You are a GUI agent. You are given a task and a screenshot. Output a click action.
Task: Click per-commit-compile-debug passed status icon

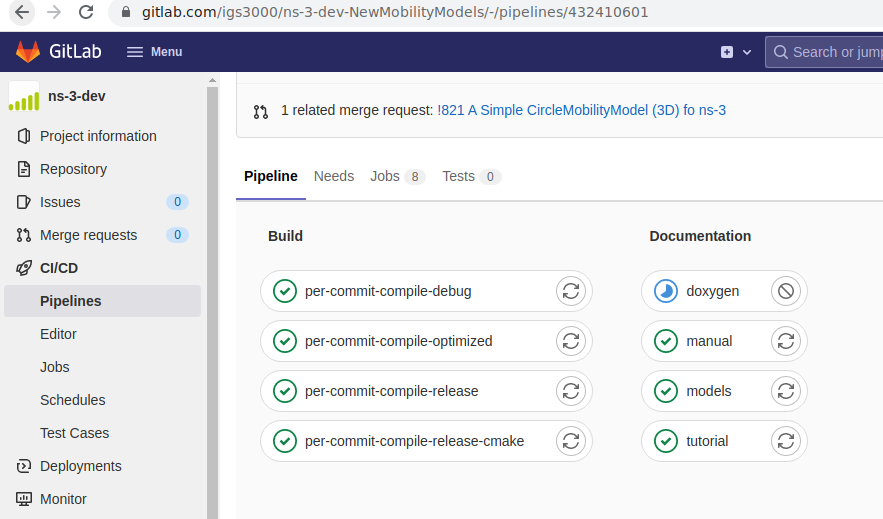(285, 291)
